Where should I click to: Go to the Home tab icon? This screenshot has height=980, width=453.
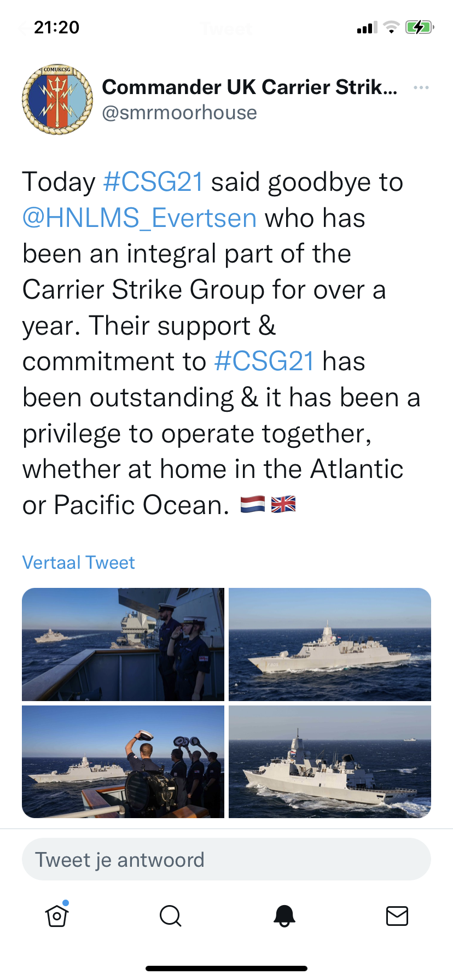point(57,915)
